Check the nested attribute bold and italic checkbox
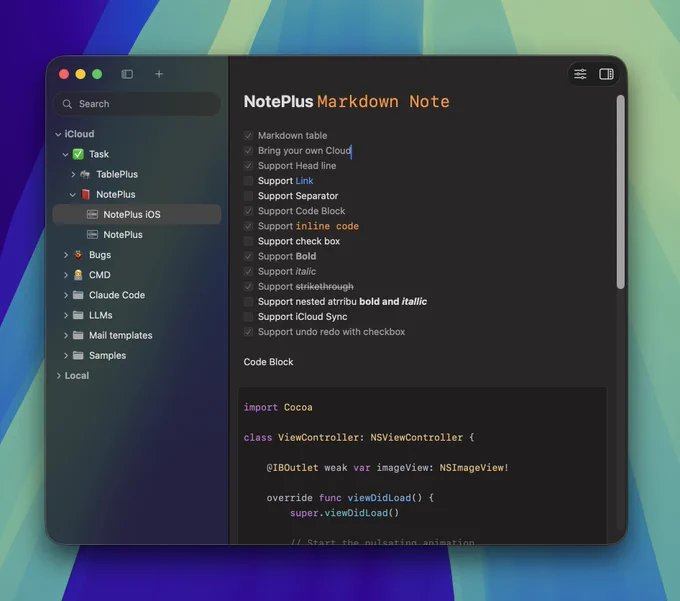The height and width of the screenshot is (601, 680). pos(248,301)
